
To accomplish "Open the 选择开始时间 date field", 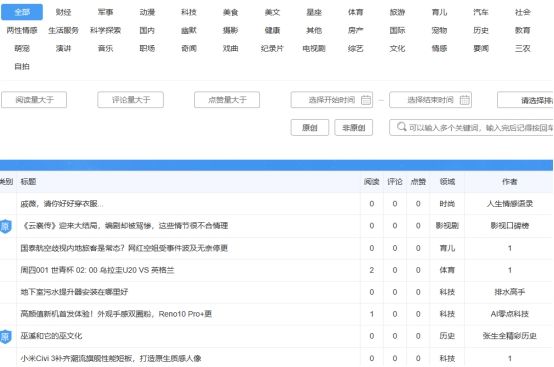I will (331, 100).
